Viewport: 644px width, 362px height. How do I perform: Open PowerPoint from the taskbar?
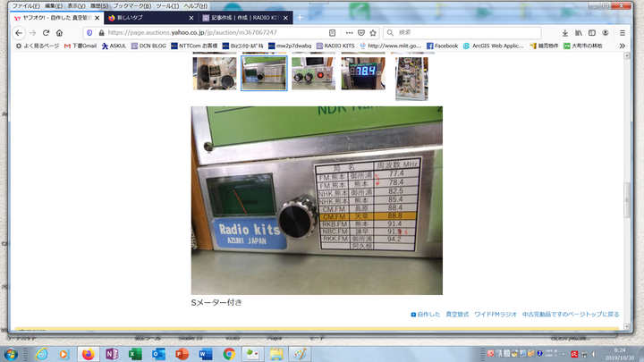(x=182, y=354)
